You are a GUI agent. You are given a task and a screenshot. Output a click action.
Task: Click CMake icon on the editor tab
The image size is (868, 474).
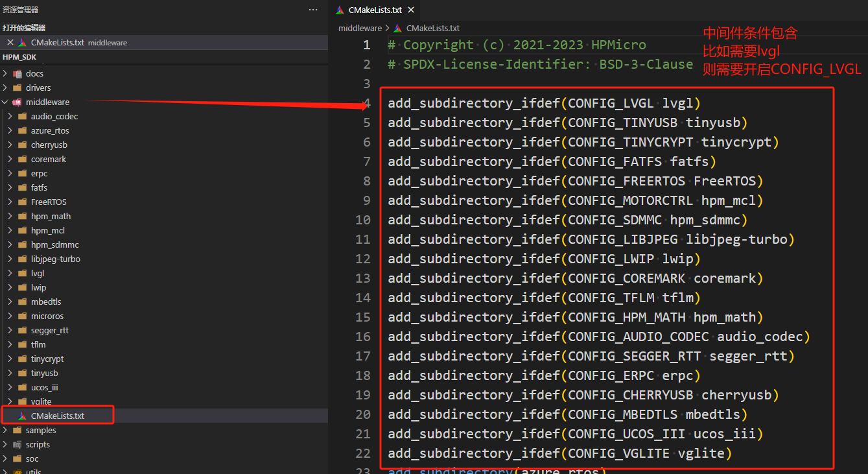click(340, 10)
